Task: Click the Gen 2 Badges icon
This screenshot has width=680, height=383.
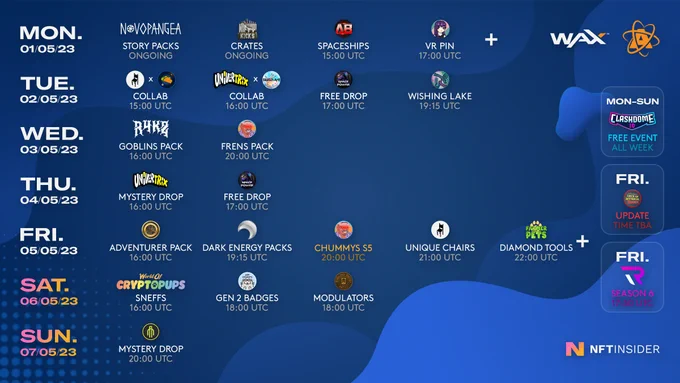Action: [247, 281]
